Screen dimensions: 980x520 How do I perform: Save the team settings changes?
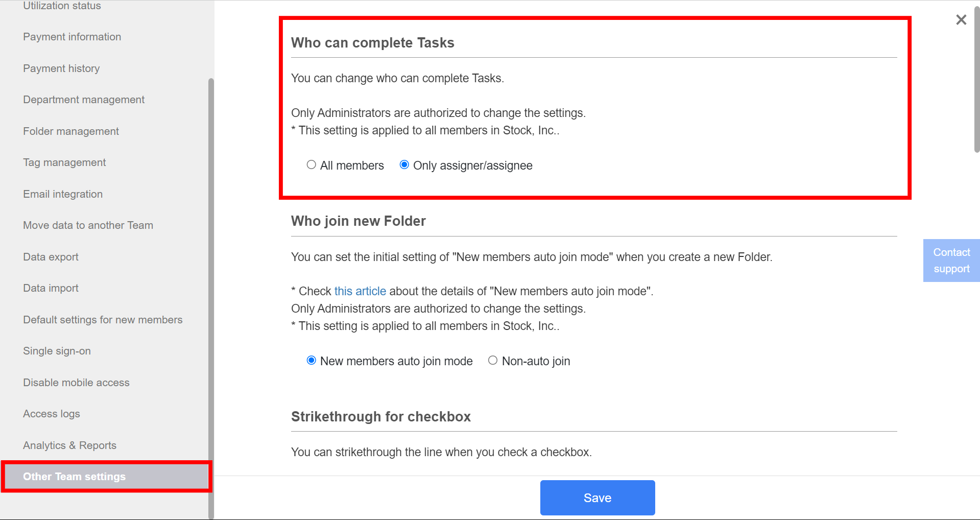[x=597, y=498]
